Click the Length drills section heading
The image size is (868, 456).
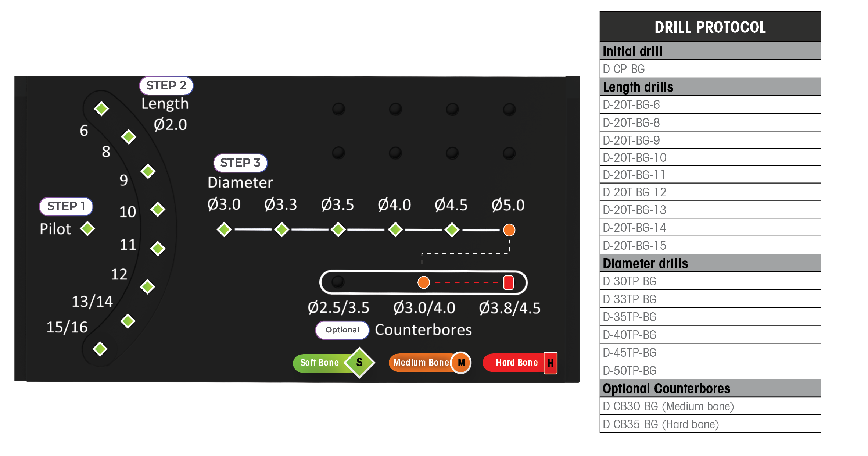pyautogui.click(x=710, y=87)
